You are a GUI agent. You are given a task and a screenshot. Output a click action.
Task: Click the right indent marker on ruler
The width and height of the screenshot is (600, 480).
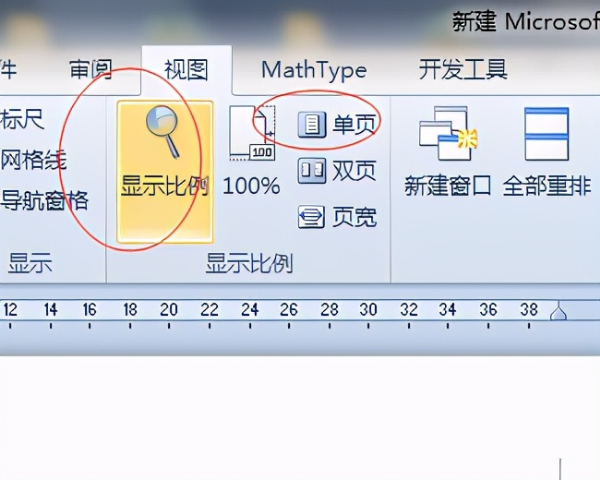pyautogui.click(x=558, y=311)
